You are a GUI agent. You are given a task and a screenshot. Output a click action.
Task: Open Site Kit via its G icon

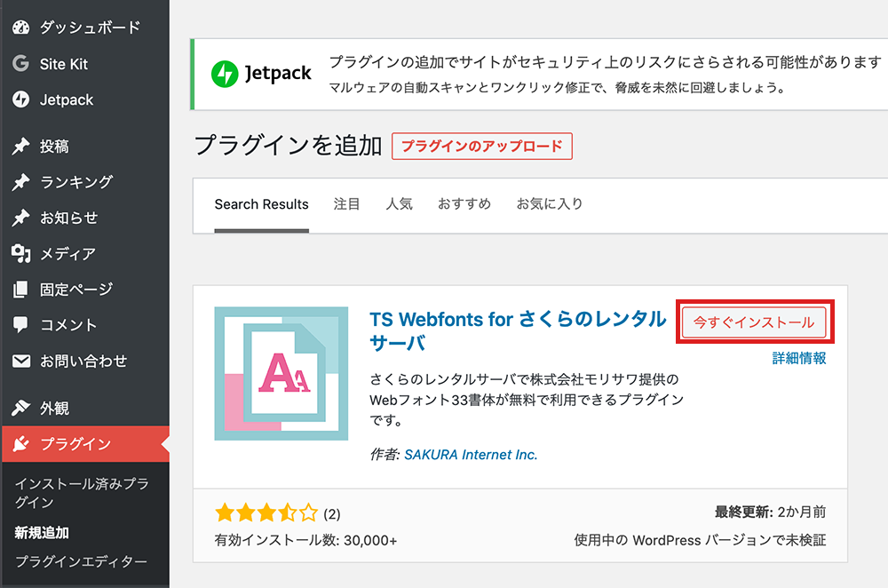point(21,63)
